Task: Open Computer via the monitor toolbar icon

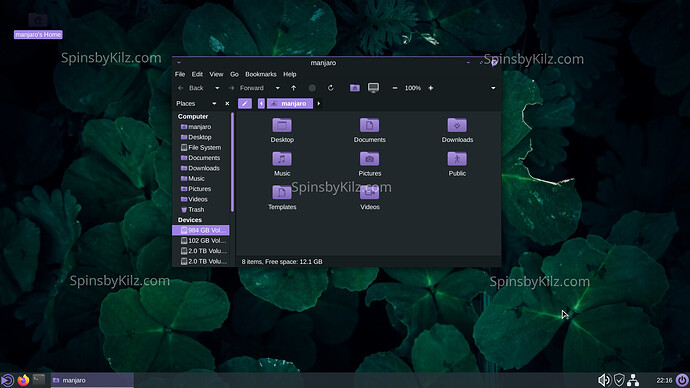Action: (373, 88)
